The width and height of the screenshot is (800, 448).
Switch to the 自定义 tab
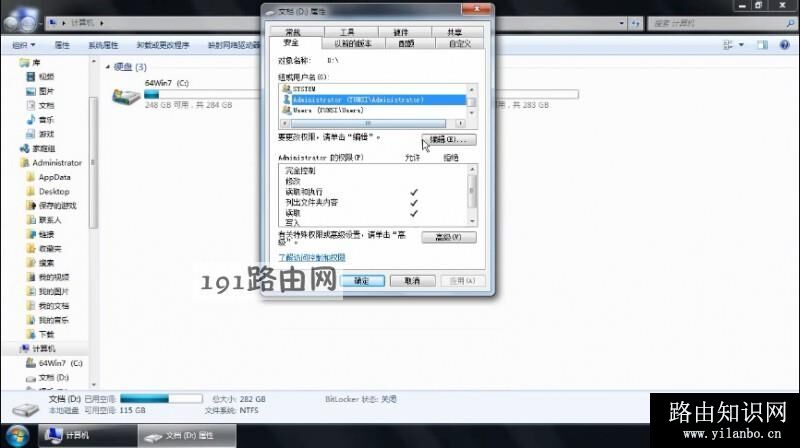pyautogui.click(x=459, y=44)
